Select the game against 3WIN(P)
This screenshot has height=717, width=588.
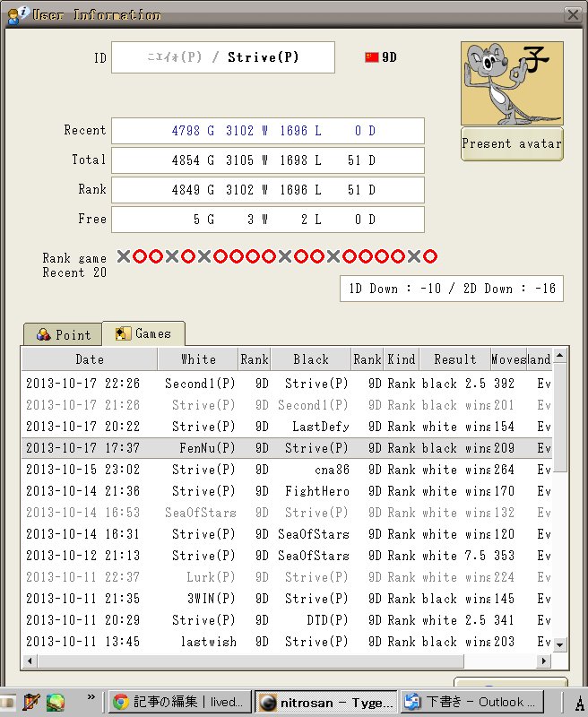coord(287,598)
